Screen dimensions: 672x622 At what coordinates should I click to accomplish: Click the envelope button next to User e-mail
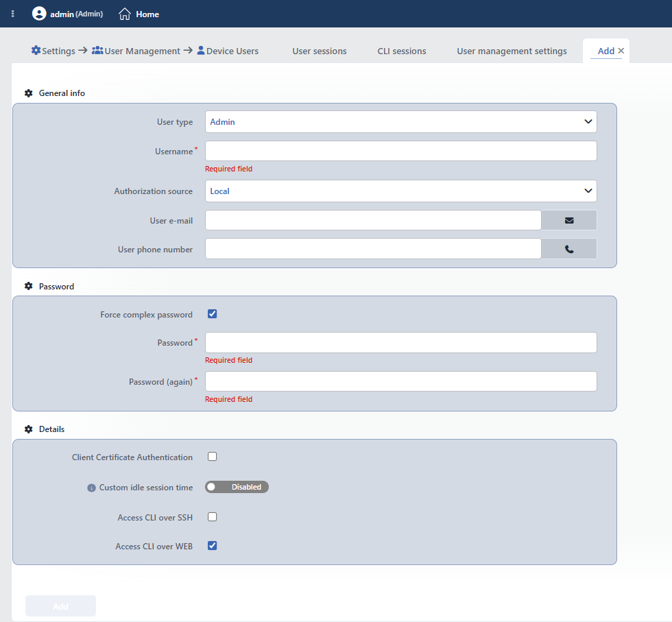[x=568, y=220]
